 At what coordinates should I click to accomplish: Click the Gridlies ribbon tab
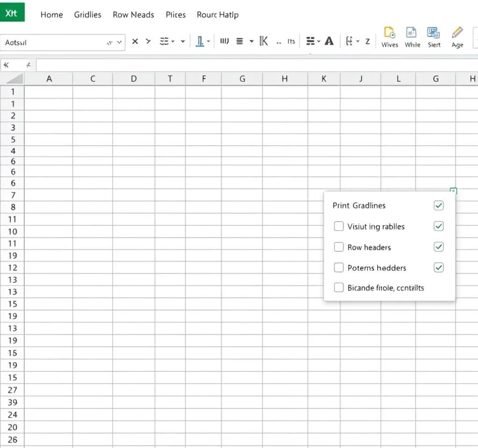point(87,14)
